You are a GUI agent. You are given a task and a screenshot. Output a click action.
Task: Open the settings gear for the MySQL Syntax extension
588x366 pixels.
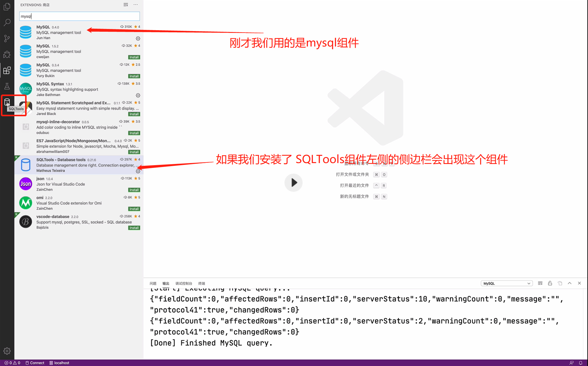click(x=138, y=95)
